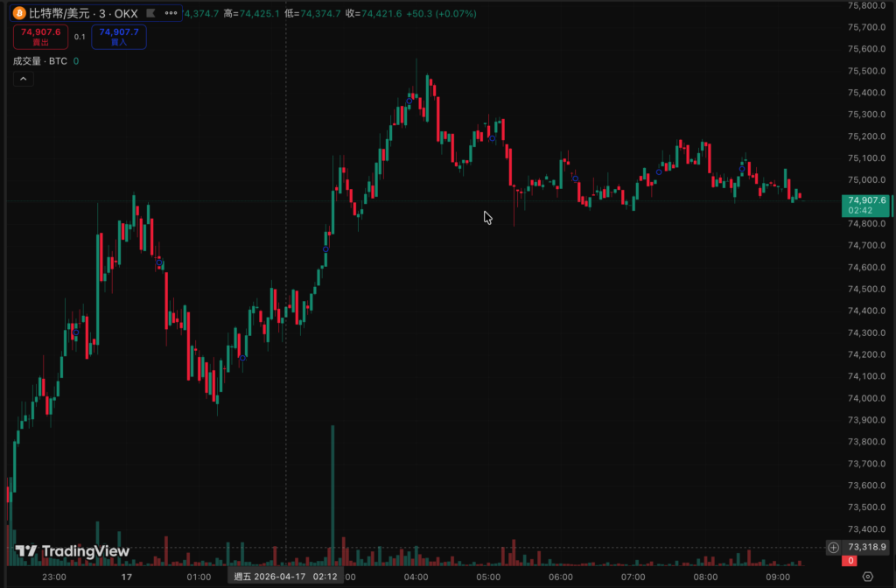Click the orange Bitcoin symbol logo

tap(19, 14)
